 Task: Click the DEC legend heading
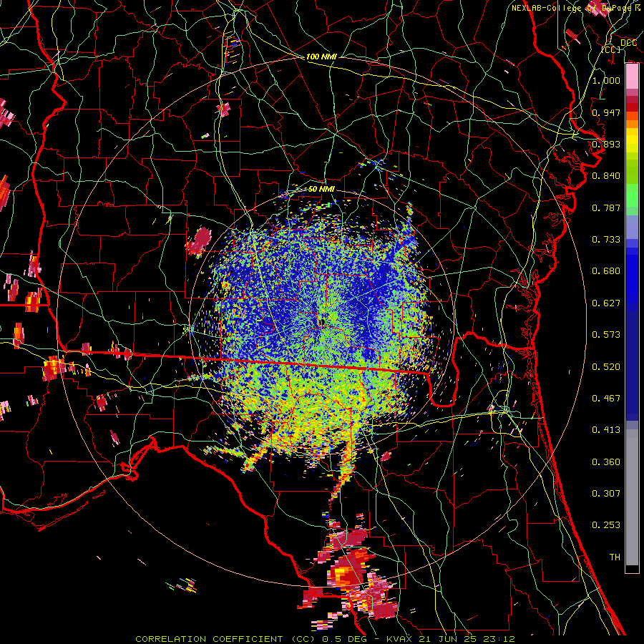(628, 43)
